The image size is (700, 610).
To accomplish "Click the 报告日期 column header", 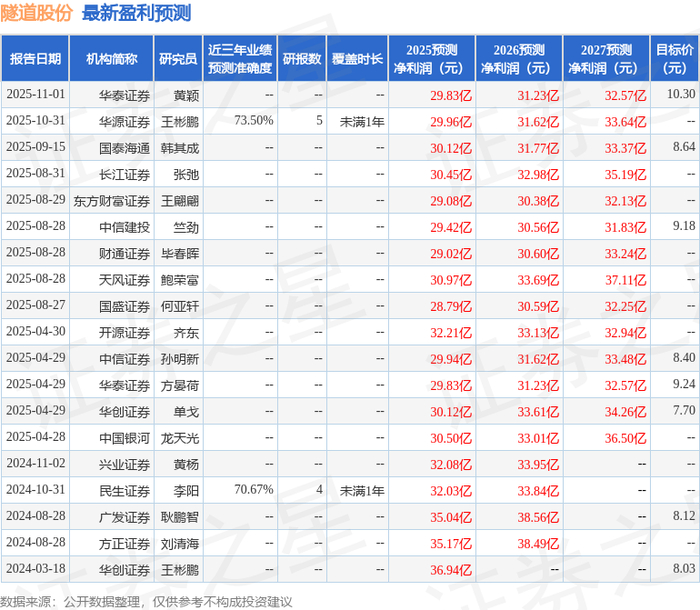I will click(35, 58).
